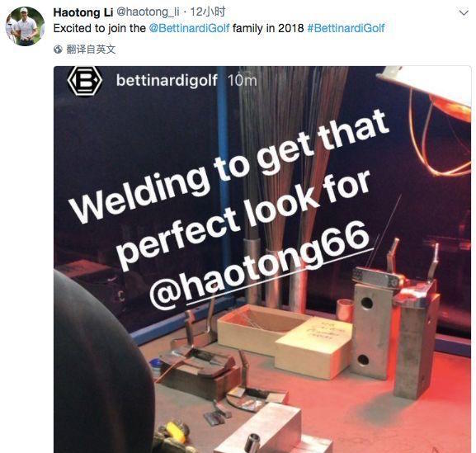Open the embedded tweet photo
The height and width of the screenshot is (453, 476).
coord(262,260)
